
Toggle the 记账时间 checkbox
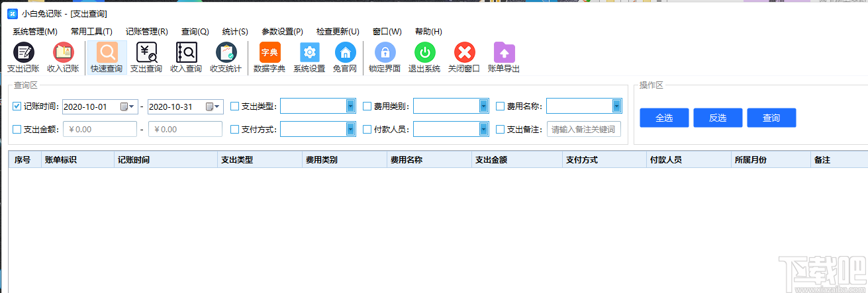(17, 106)
